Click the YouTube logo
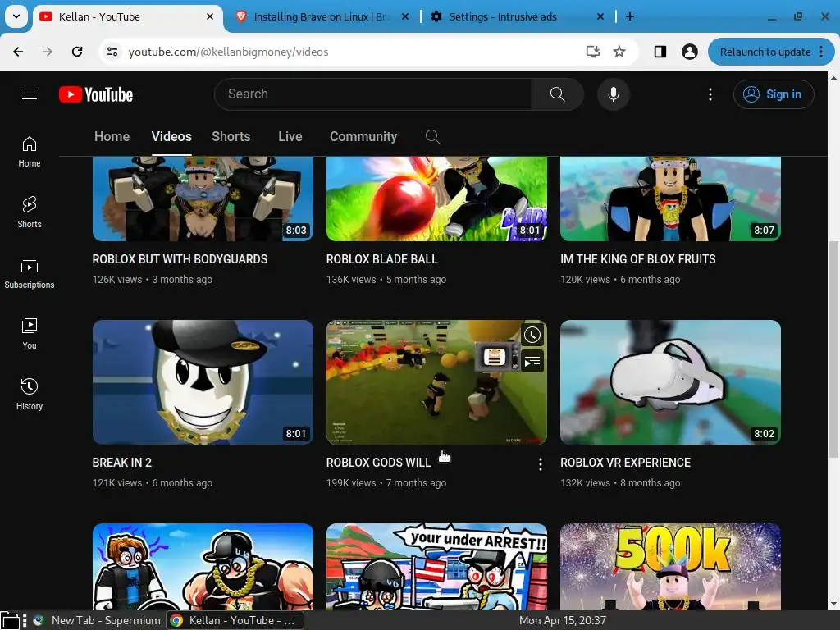 click(x=96, y=94)
